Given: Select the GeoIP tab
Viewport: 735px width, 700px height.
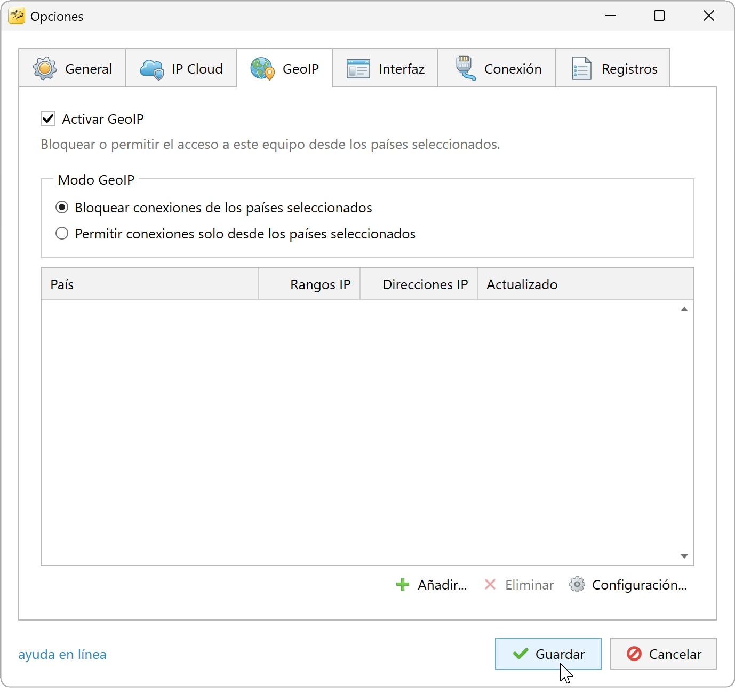Looking at the screenshot, I should point(284,68).
